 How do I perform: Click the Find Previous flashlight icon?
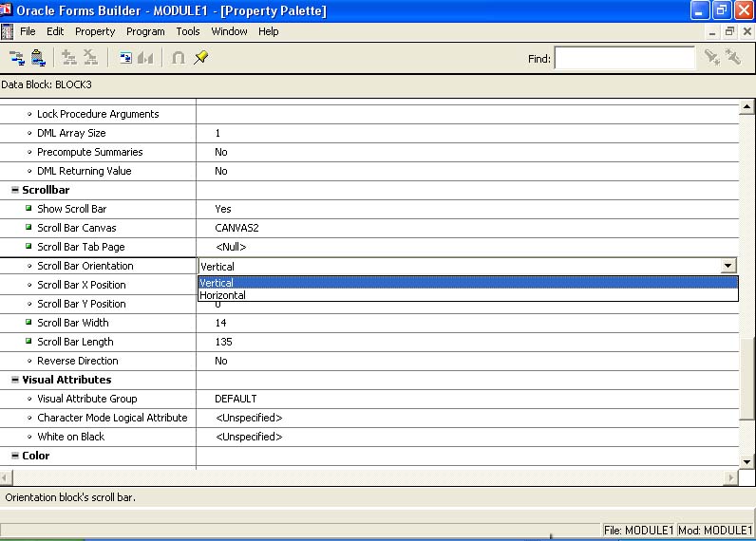[x=733, y=58]
